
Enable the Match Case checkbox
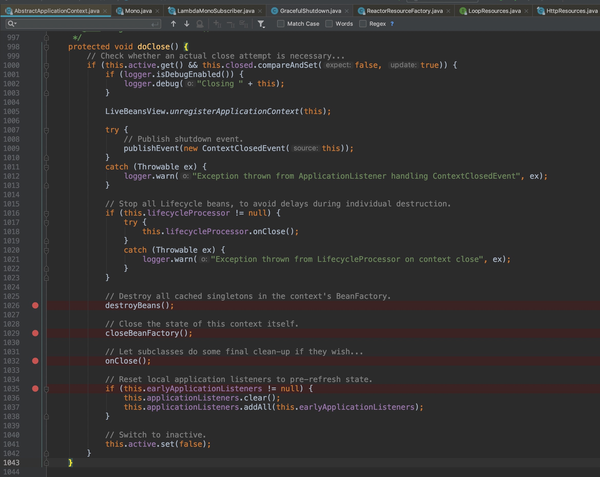(x=282, y=23)
